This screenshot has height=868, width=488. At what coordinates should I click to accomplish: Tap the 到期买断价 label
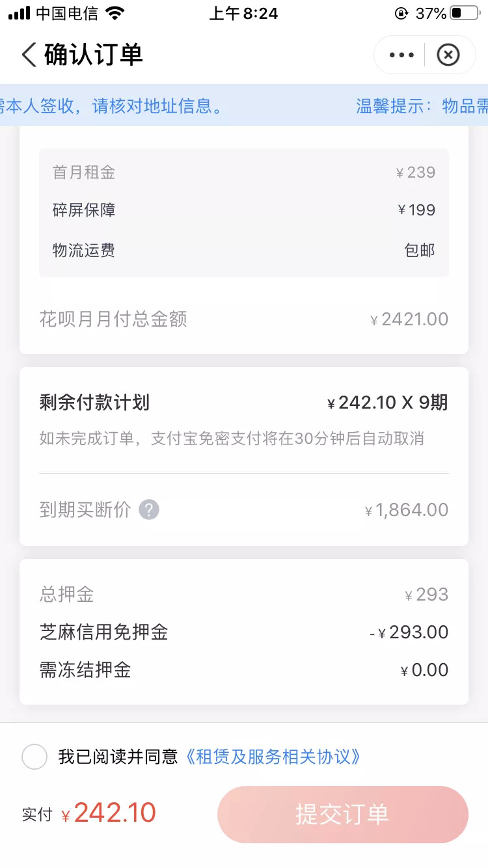click(x=85, y=509)
